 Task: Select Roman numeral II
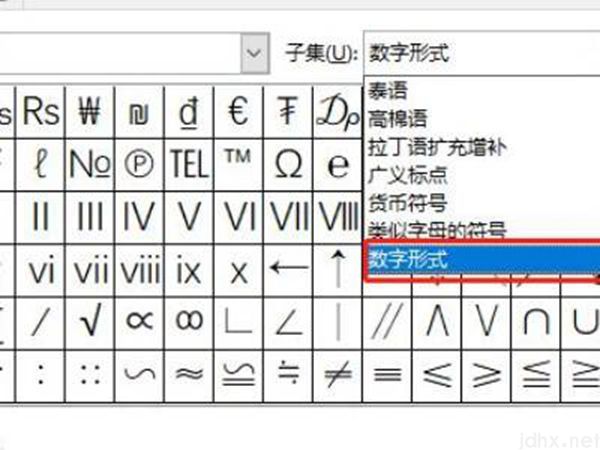41,217
